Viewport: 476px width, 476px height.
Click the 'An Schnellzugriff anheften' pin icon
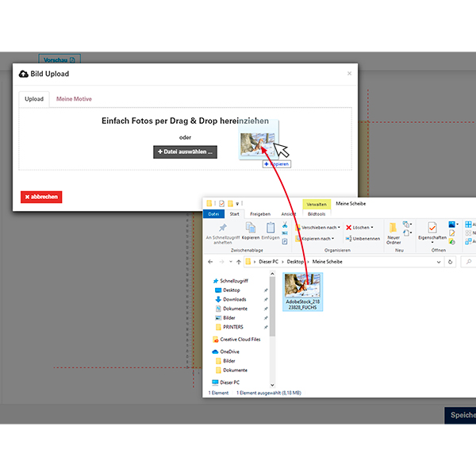point(222,228)
